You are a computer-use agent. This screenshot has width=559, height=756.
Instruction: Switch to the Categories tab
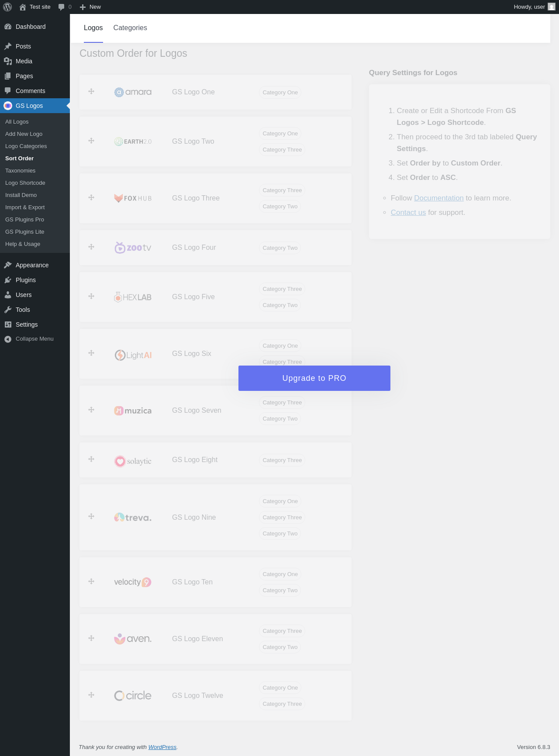click(130, 28)
